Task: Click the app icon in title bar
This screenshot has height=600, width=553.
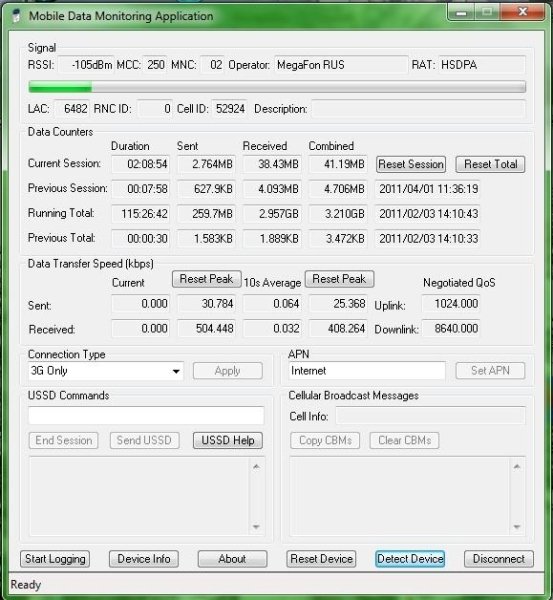Action: (x=16, y=16)
